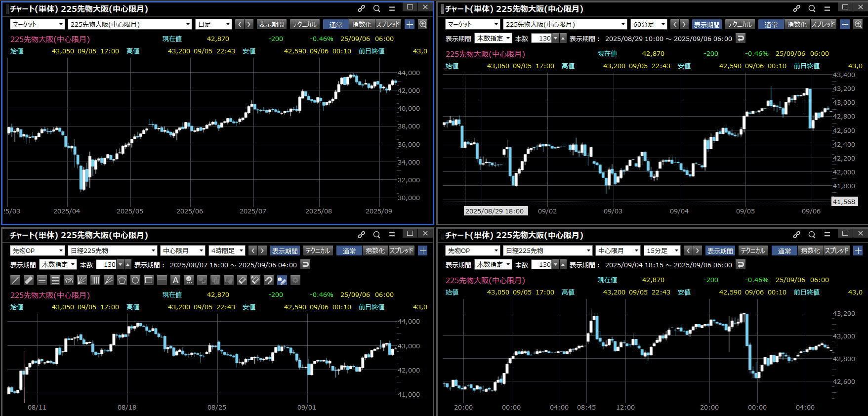Click the zoom magnifier in 60分足 chart toolbar

click(858, 24)
